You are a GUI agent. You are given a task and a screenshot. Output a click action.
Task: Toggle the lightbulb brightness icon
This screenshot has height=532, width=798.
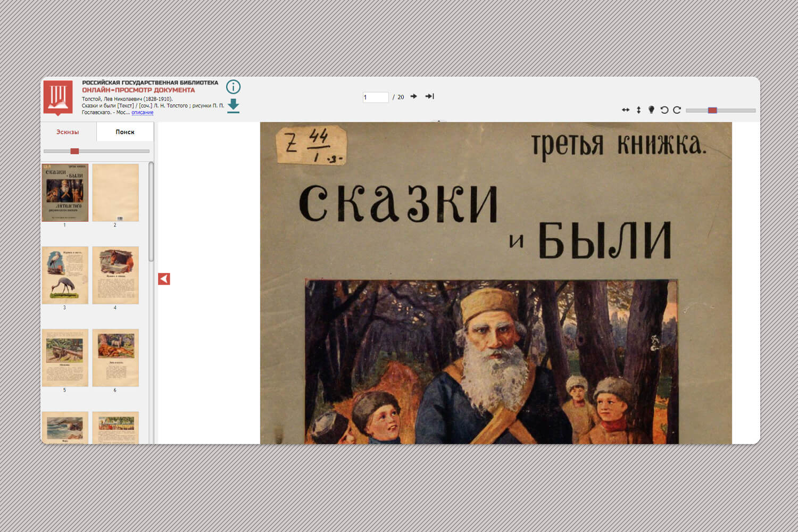(651, 110)
